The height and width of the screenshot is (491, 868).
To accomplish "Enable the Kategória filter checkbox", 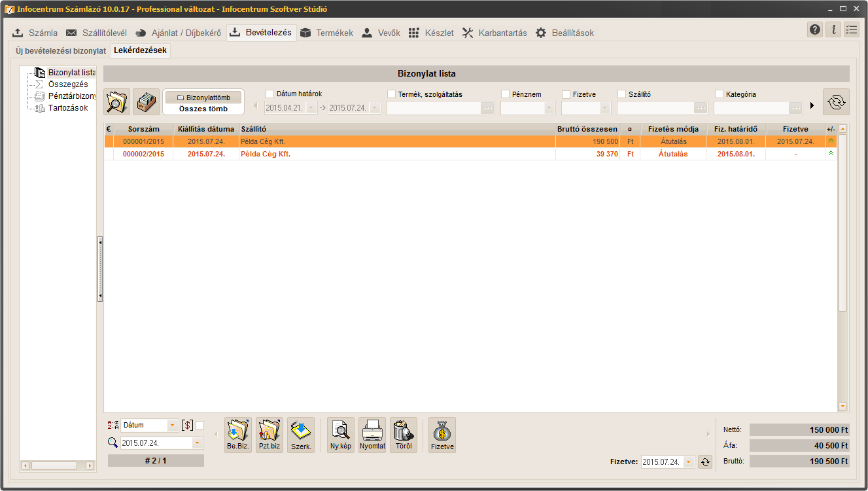I will point(719,94).
